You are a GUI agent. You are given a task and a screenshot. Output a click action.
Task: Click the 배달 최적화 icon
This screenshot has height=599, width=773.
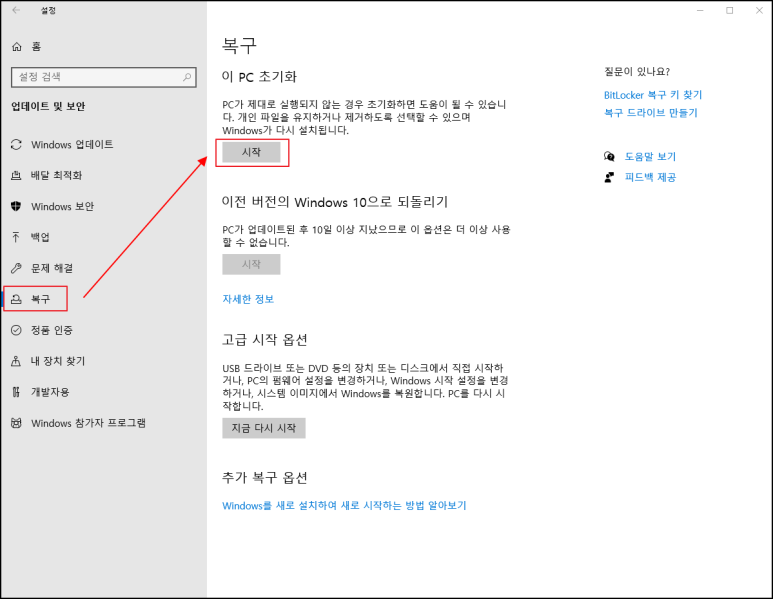[x=16, y=176]
